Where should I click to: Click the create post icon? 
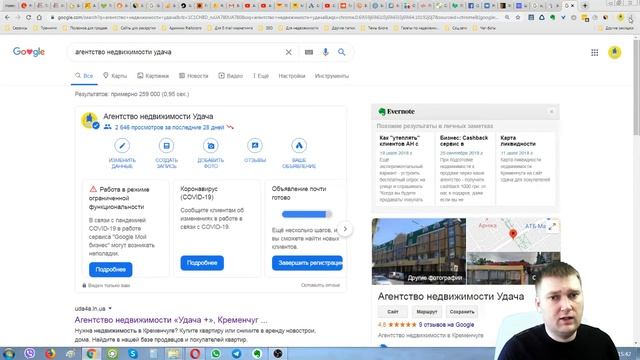[x=166, y=146]
